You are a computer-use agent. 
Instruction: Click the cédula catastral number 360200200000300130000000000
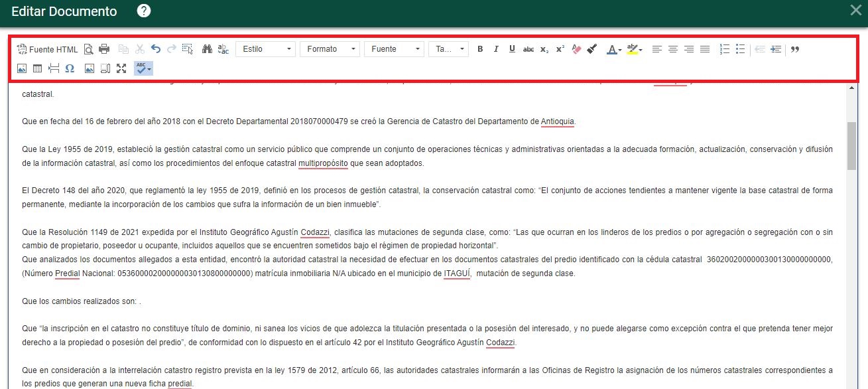[x=770, y=260]
